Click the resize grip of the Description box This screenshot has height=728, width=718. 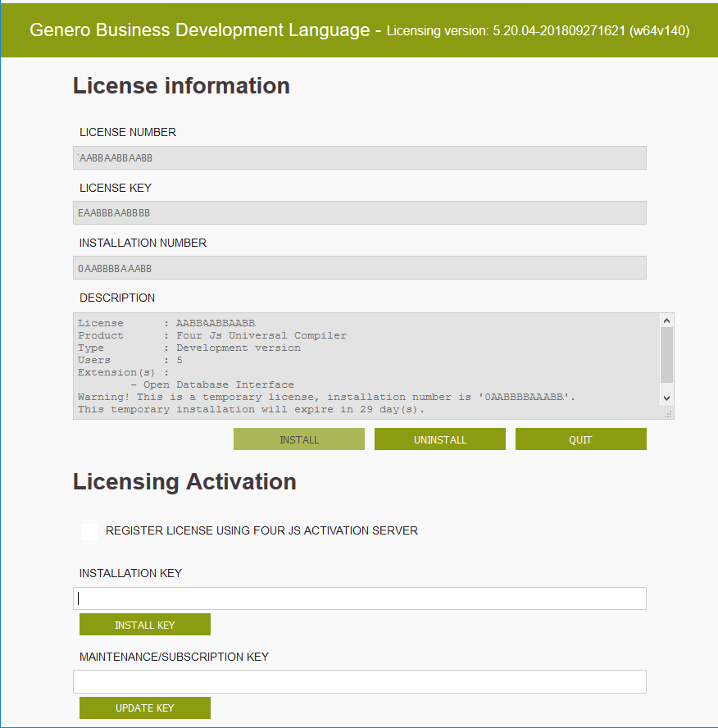pos(669,412)
